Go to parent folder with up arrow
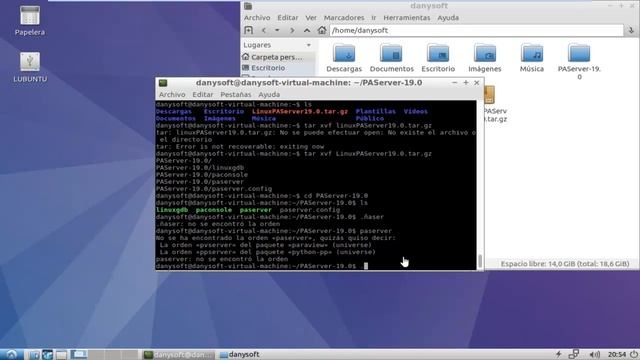The image size is (640, 360). pyautogui.click(x=307, y=31)
